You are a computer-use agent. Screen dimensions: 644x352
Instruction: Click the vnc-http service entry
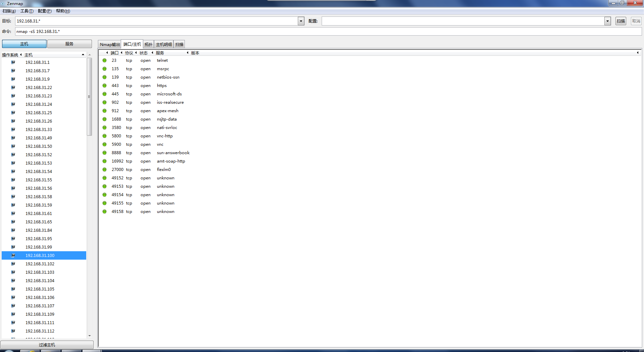tap(165, 136)
